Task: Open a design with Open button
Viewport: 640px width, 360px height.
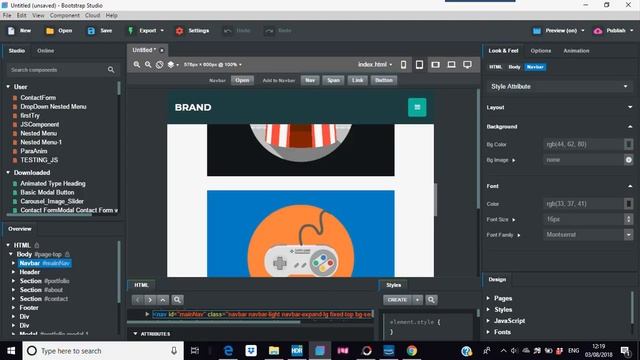Action: pyautogui.click(x=59, y=31)
